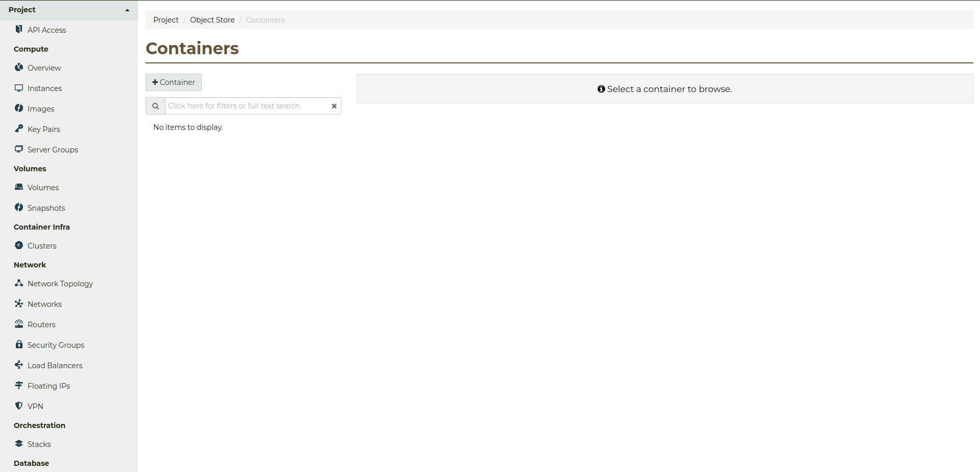
Task: Click the Stacks icon under Orchestration
Action: [x=19, y=443]
